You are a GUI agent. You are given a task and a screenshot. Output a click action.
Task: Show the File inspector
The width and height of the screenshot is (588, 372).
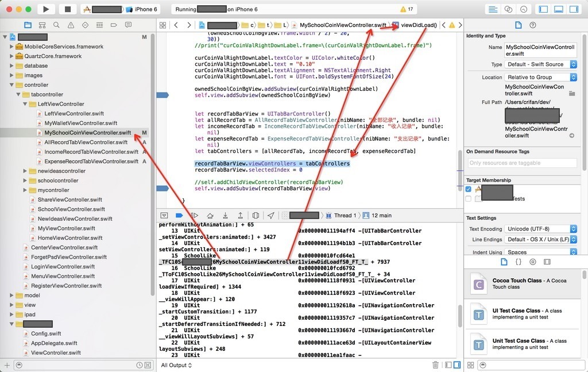pyautogui.click(x=519, y=25)
